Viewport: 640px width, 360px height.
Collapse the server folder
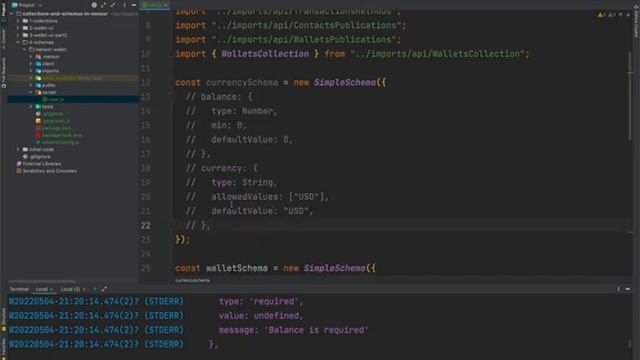31,92
